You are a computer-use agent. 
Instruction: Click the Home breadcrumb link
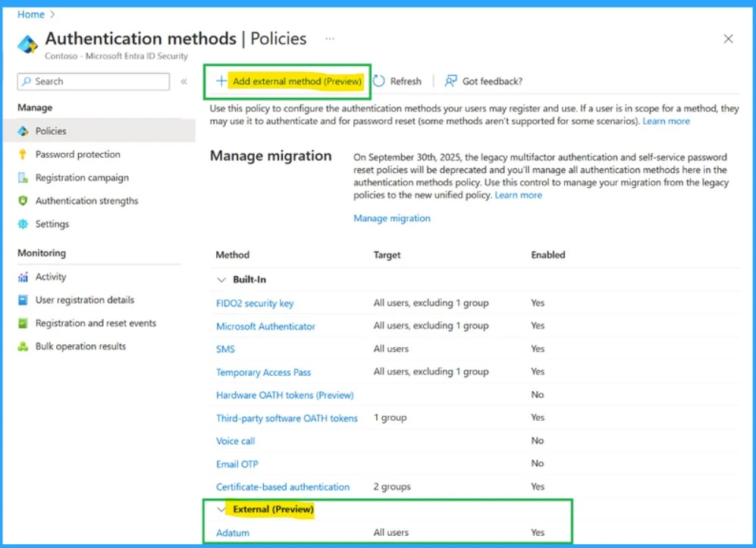31,14
